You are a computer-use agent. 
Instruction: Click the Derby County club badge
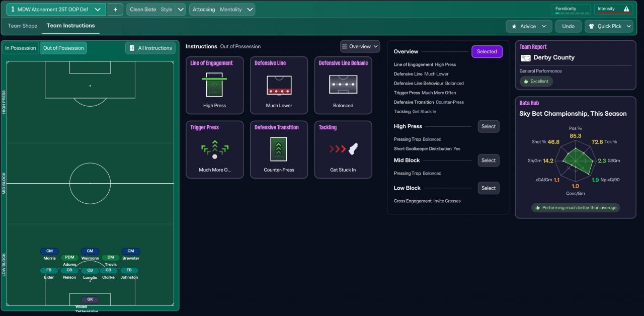(526, 58)
